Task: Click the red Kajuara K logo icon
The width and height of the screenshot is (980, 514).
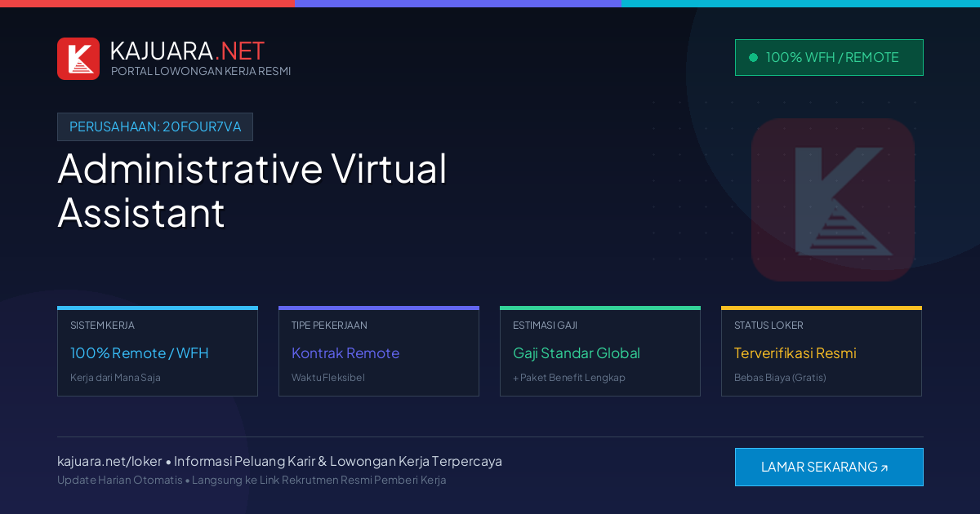Action: coord(78,59)
